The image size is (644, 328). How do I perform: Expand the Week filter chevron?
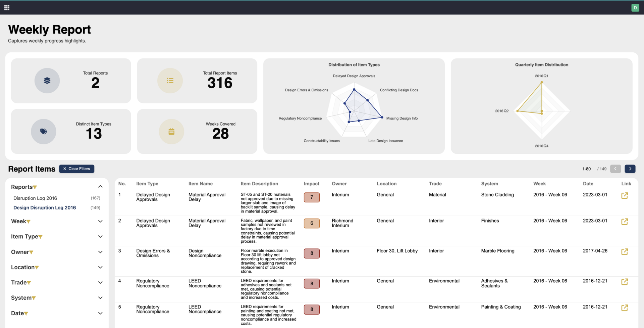(x=100, y=221)
